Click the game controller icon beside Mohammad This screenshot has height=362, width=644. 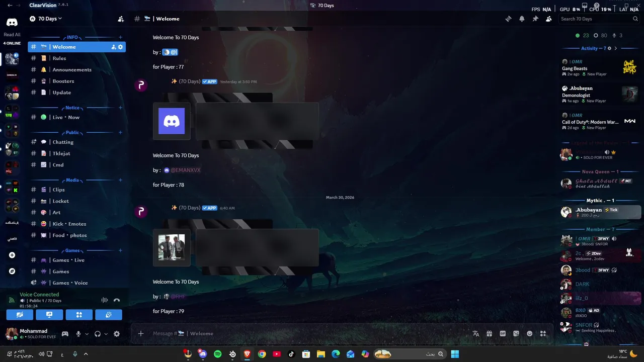(x=65, y=334)
